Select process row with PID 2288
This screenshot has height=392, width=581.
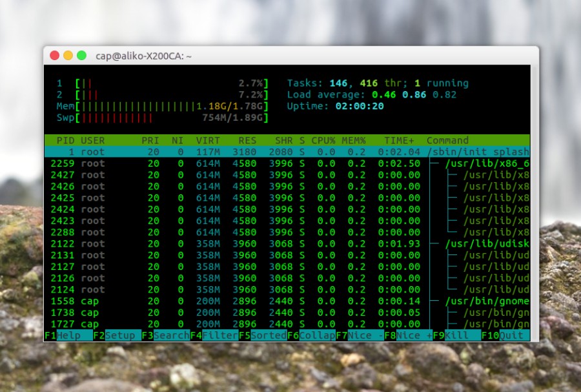coord(287,232)
